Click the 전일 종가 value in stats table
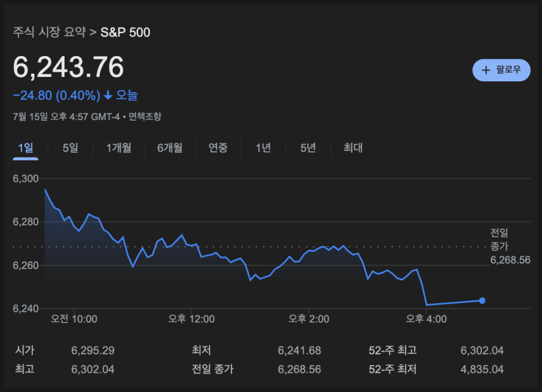This screenshot has height=392, width=542. (x=300, y=369)
